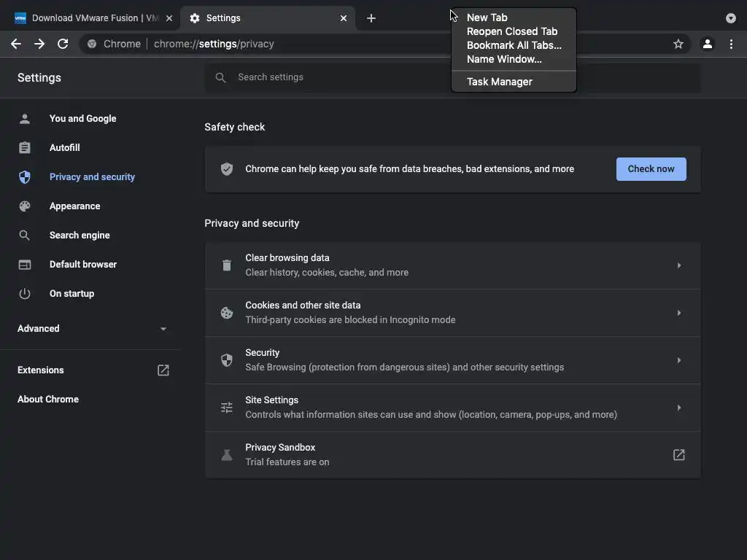This screenshot has height=560, width=747.
Task: Expand Clear browsing data row arrow
Action: pos(678,265)
